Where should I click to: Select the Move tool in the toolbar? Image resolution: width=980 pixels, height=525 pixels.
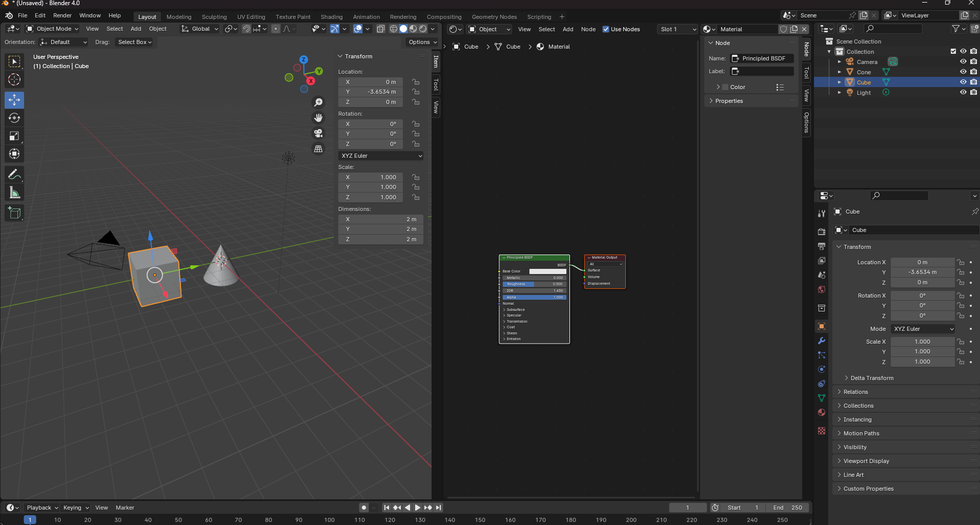coord(14,100)
